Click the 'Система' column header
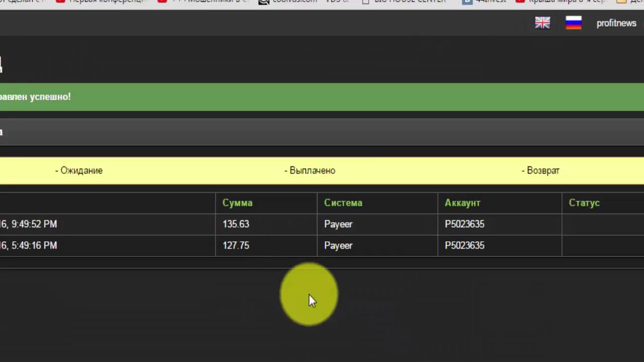This screenshot has width=644, height=362. (343, 203)
